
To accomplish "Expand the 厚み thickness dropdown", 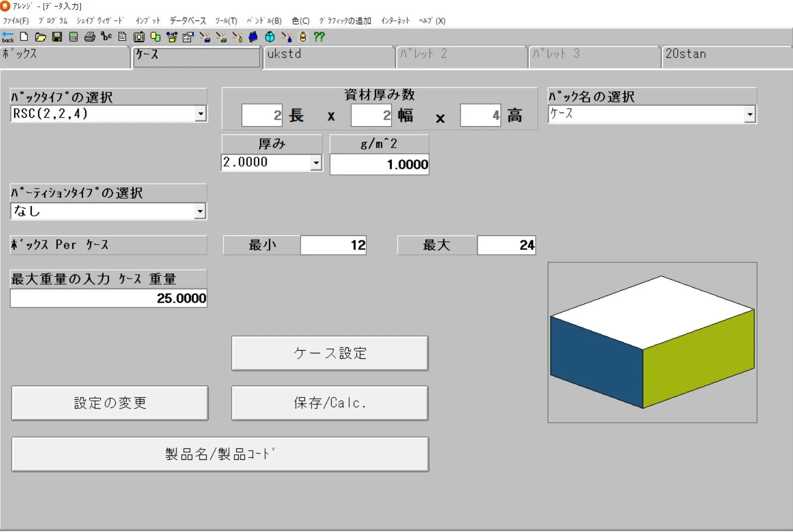I will (316, 162).
